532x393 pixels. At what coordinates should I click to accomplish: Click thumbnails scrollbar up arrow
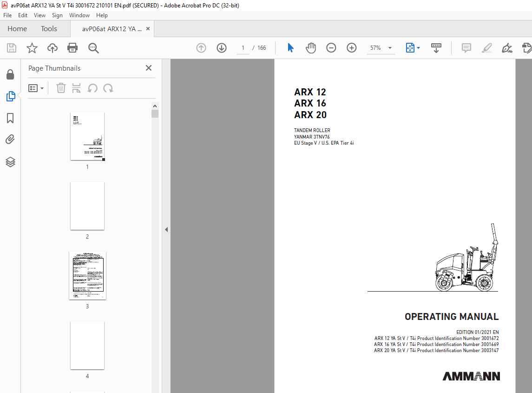pyautogui.click(x=155, y=106)
